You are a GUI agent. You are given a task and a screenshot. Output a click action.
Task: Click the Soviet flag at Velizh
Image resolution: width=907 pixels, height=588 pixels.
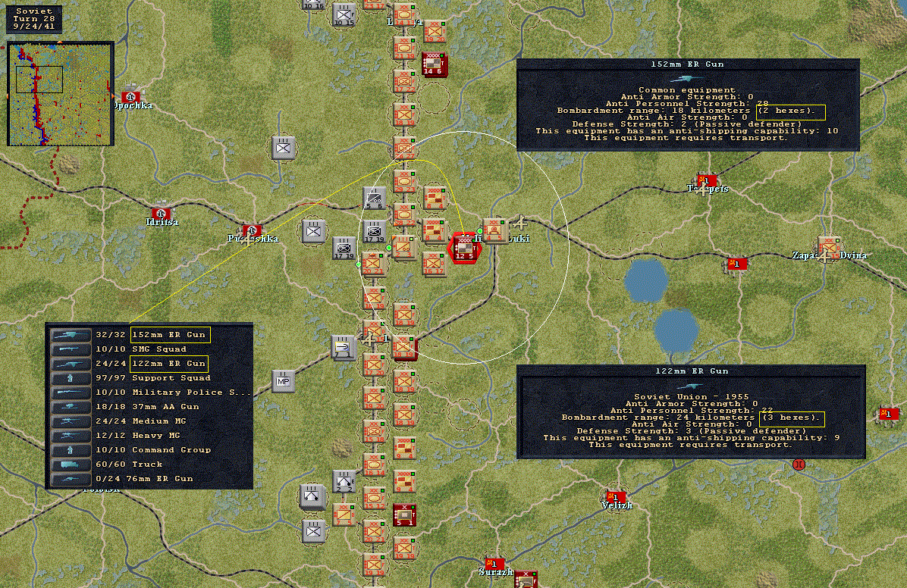pyautogui.click(x=616, y=496)
